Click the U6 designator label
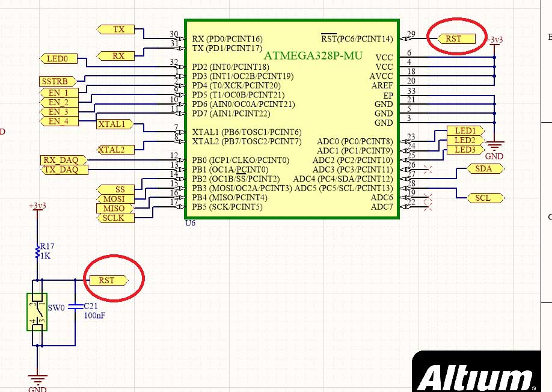This screenshot has width=552, height=392. [191, 223]
